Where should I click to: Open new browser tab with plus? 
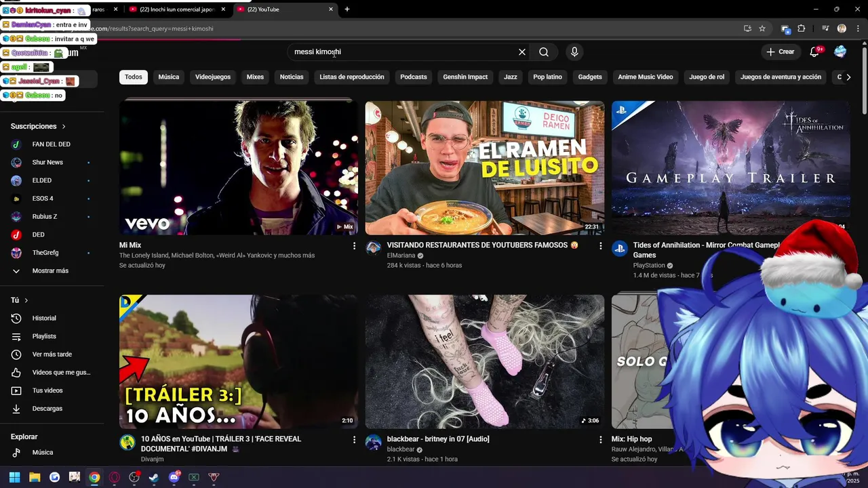(347, 9)
